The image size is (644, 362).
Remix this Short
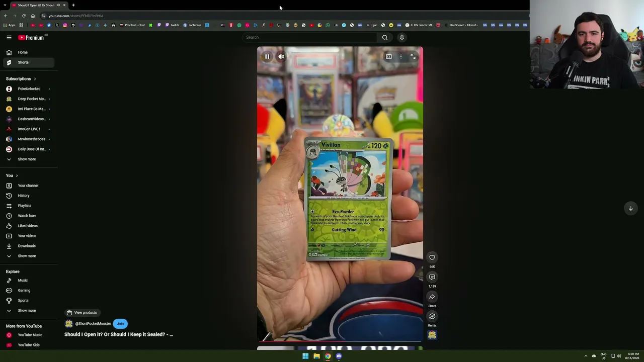432,316
